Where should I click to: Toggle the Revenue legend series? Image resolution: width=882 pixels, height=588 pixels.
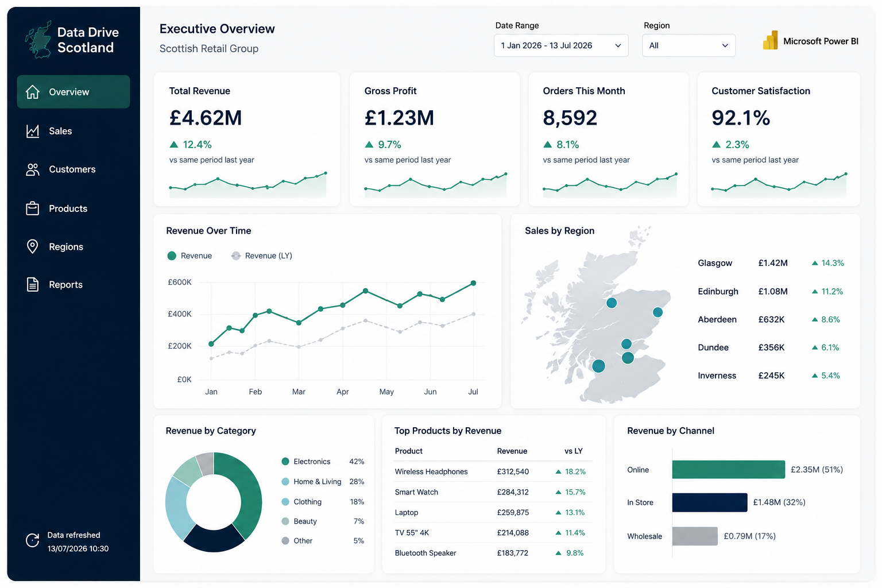point(189,256)
